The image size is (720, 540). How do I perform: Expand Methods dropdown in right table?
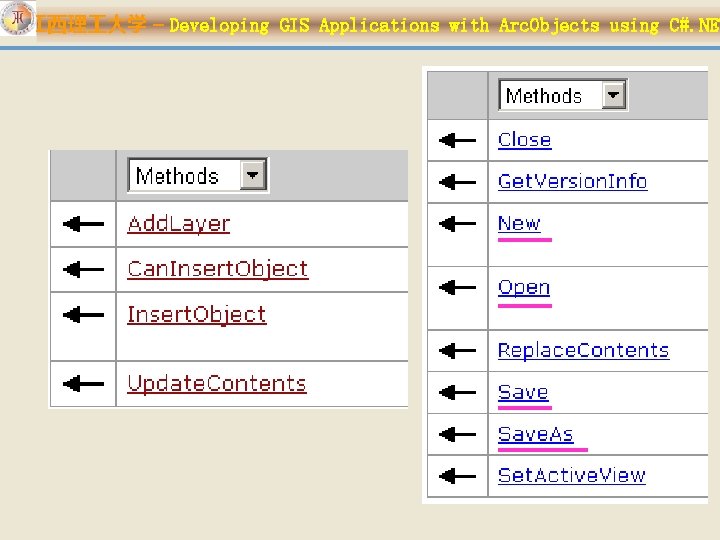[x=613, y=95]
